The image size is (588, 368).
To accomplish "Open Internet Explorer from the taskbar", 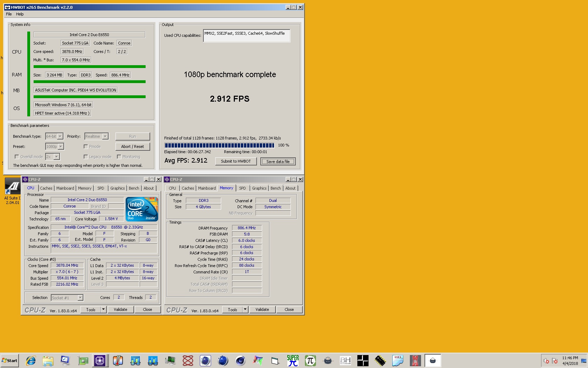I will point(31,360).
